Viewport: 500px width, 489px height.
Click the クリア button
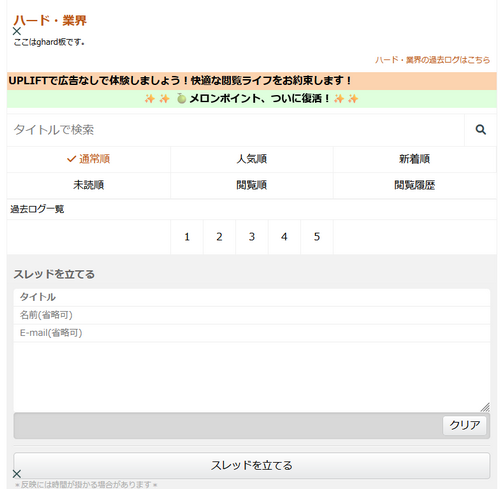point(464,425)
